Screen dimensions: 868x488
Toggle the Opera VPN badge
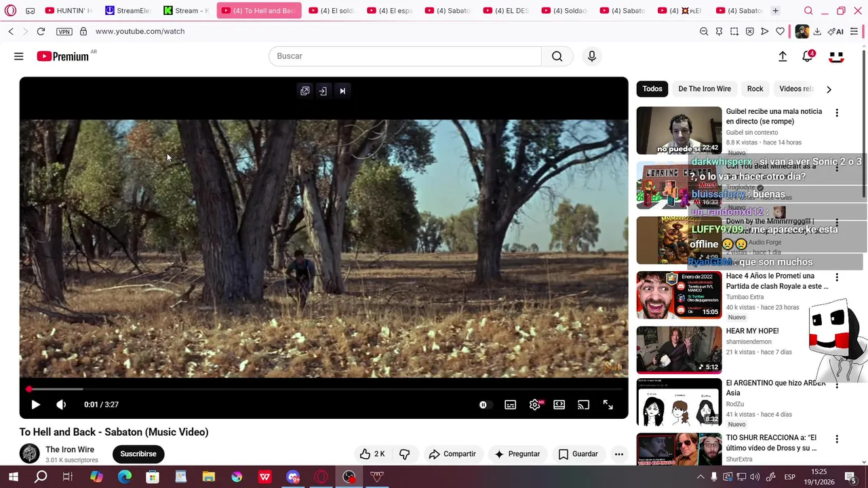pos(64,31)
